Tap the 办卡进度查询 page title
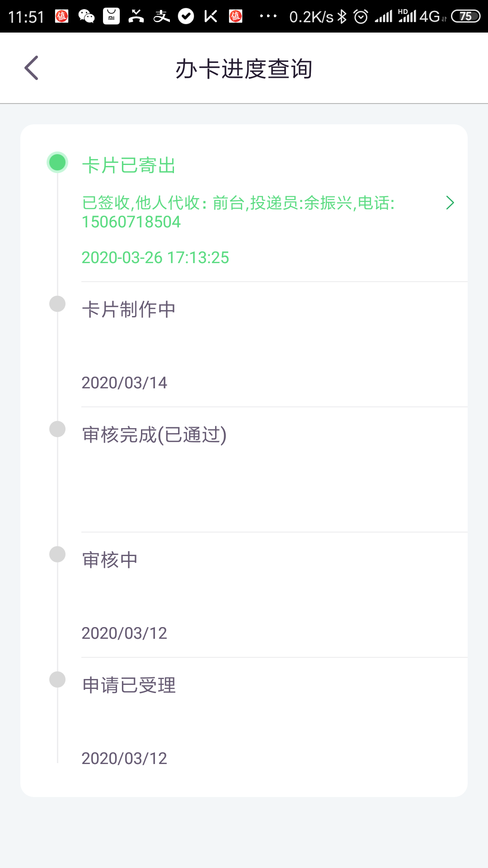488x868 pixels. click(244, 69)
